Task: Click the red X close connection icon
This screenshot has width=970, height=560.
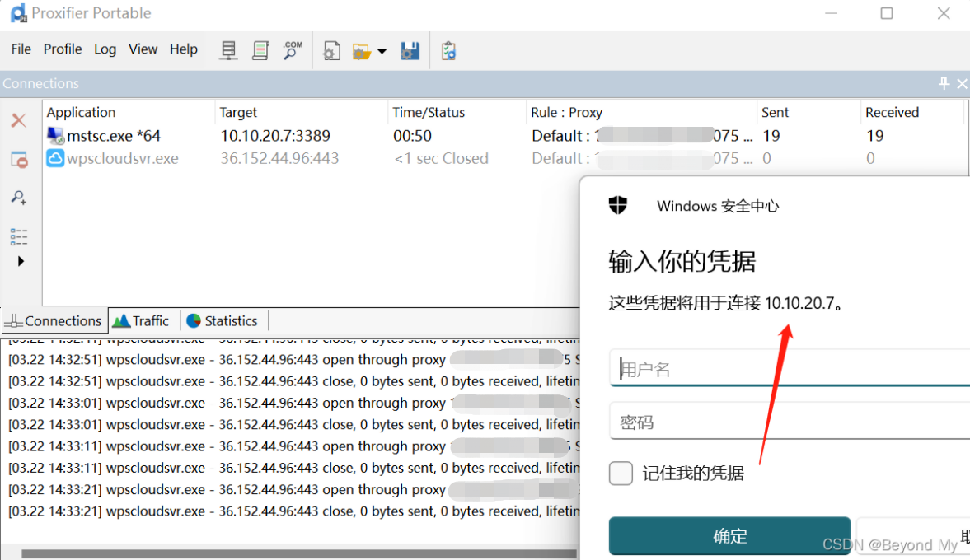Action: click(19, 120)
